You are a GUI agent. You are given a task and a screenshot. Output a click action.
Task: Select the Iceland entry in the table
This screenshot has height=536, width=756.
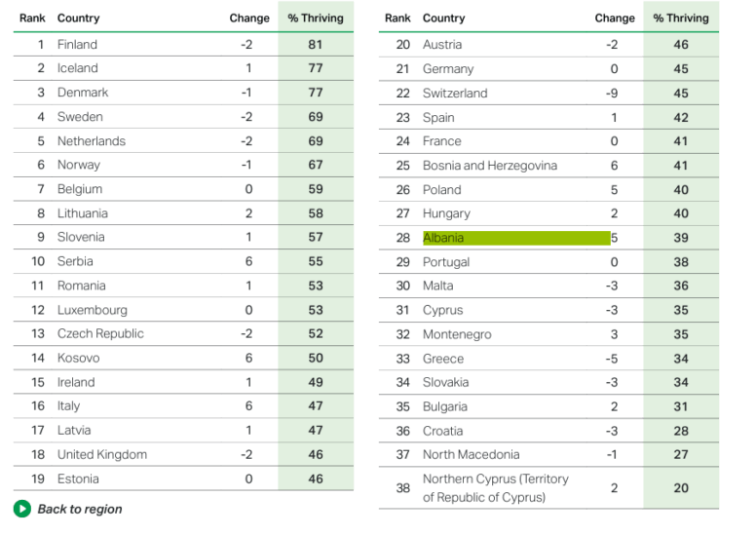coord(77,68)
